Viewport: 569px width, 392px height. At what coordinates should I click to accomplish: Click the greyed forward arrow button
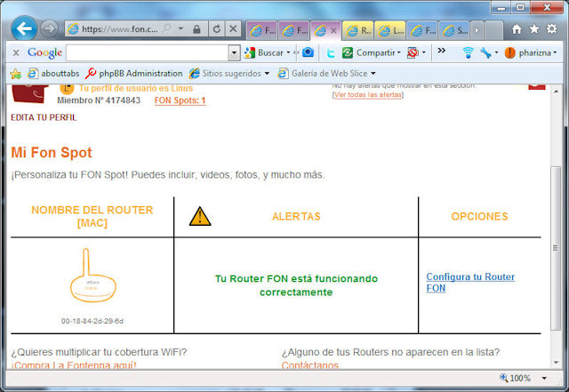[49, 28]
